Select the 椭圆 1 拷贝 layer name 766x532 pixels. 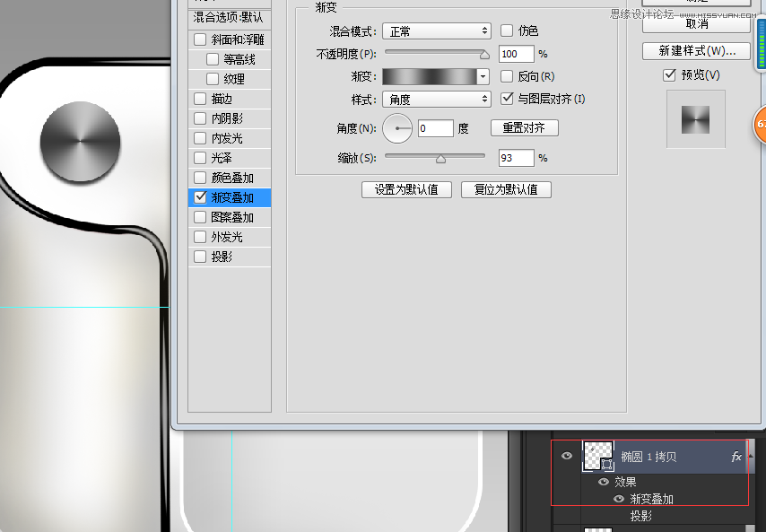click(648, 457)
